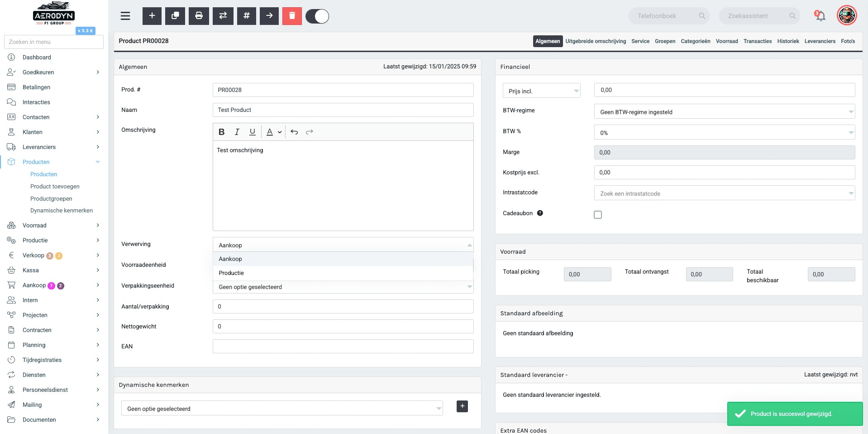Click Zoeken in menu search field
This screenshot has width=868, height=434.
54,42
